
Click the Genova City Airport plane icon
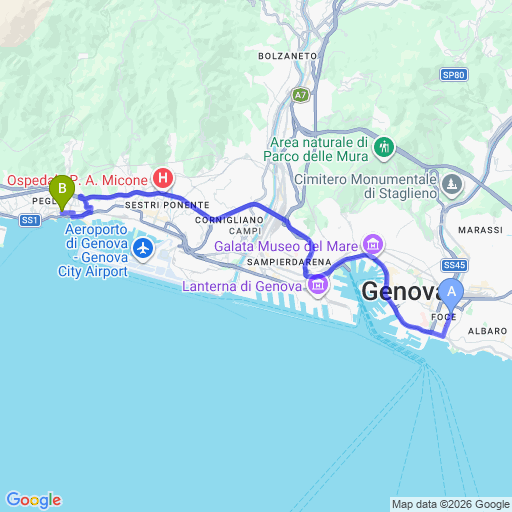coord(143,249)
